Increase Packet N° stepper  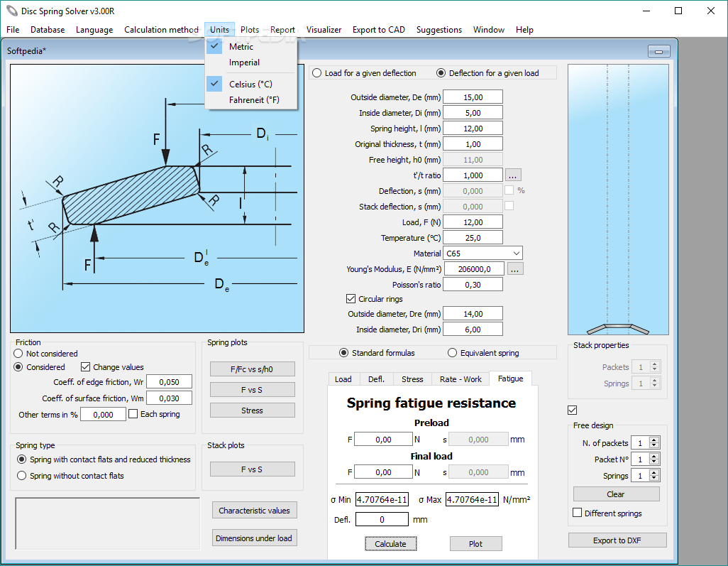coord(654,457)
